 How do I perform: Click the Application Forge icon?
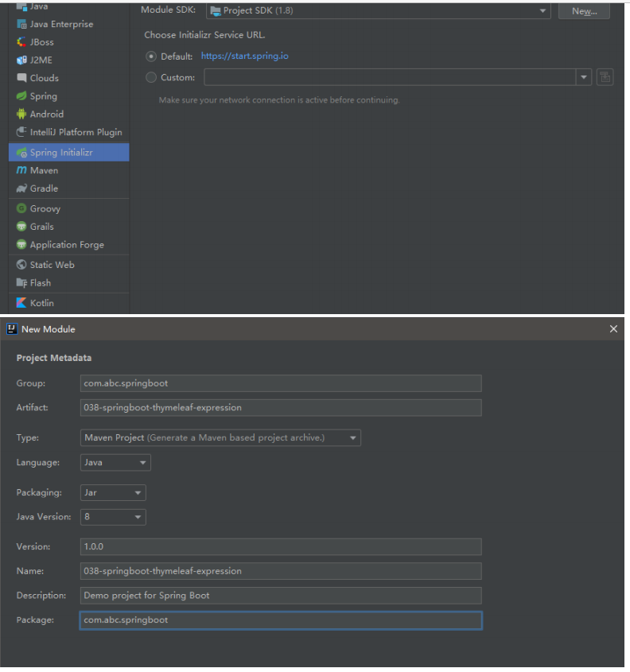pyautogui.click(x=21, y=245)
